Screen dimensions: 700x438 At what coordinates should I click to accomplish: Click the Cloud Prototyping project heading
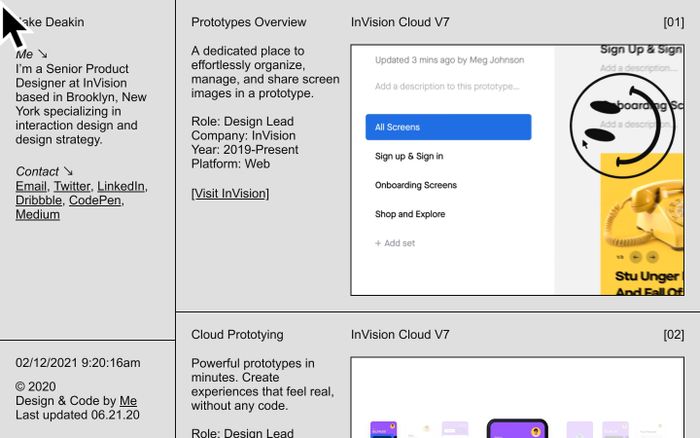(237, 335)
